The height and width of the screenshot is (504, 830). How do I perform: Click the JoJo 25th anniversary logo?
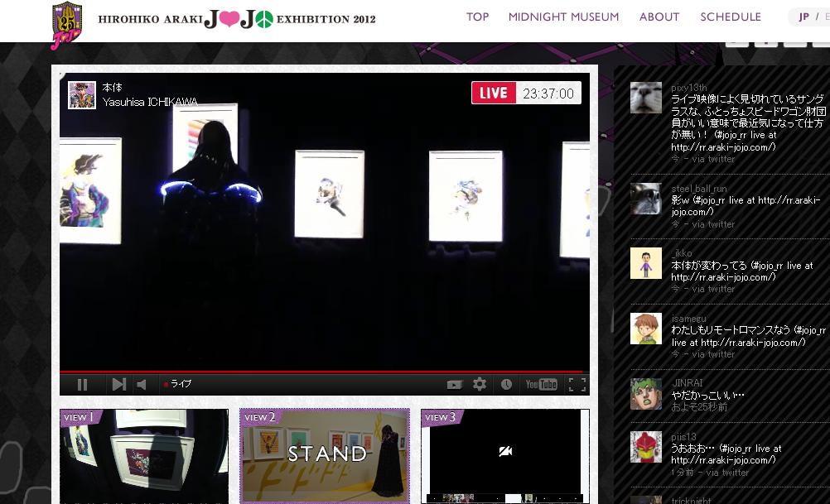tap(67, 25)
